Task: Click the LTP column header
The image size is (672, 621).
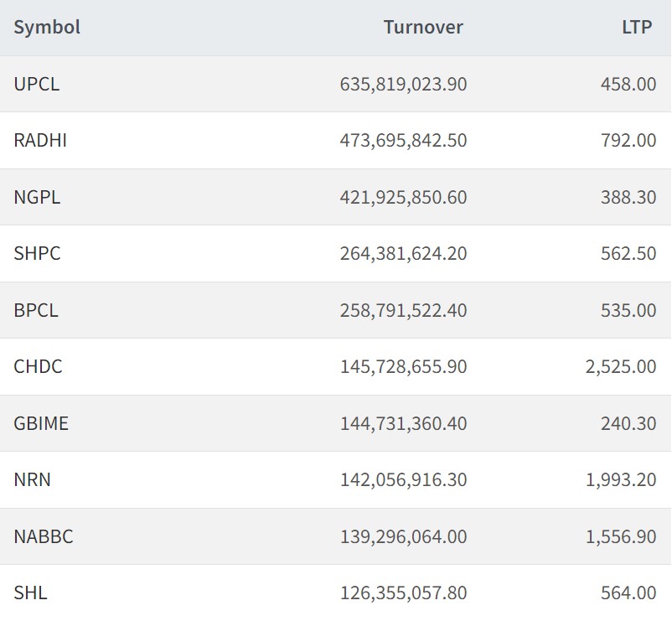Action: point(637,27)
